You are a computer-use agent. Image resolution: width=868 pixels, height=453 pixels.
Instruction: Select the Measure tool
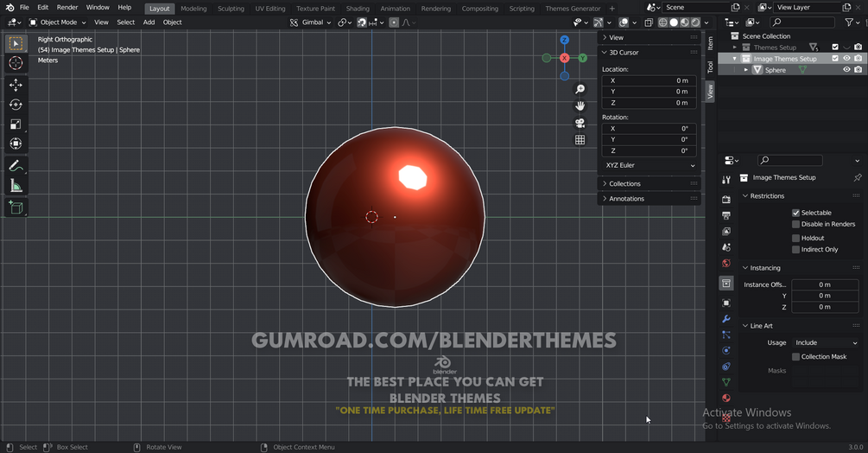coord(16,186)
